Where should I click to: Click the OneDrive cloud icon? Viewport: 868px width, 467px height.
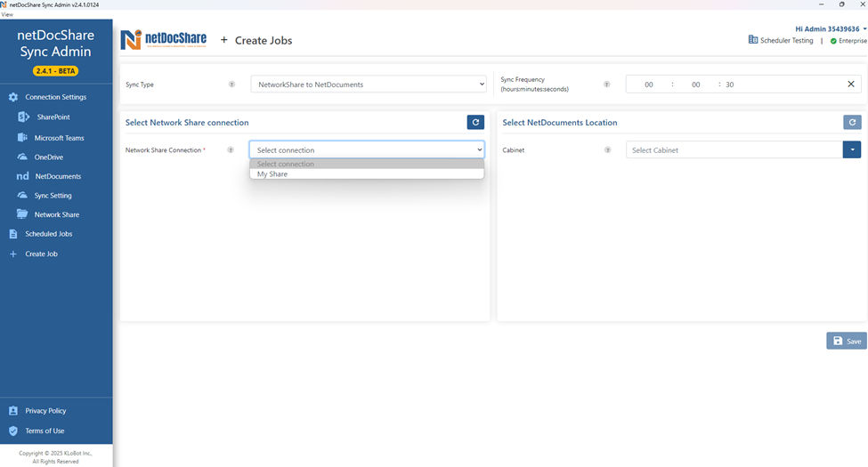[x=22, y=157]
